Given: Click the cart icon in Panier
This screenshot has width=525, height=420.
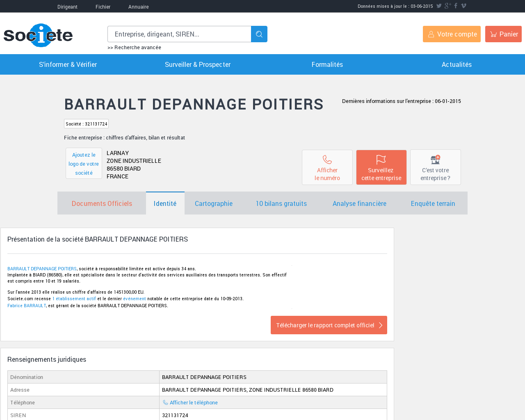Looking at the screenshot, I should (493, 34).
